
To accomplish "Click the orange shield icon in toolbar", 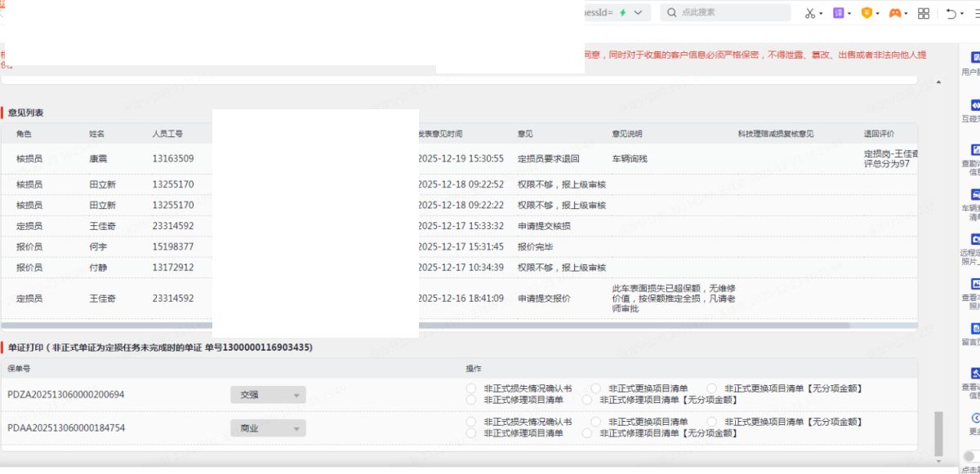I will coord(866,13).
